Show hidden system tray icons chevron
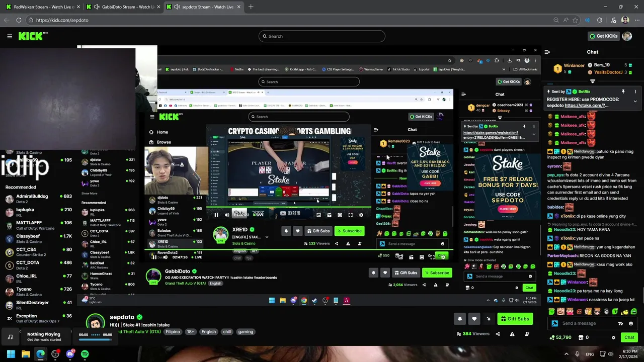Image resolution: width=644 pixels, height=362 pixels. pyautogui.click(x=566, y=354)
